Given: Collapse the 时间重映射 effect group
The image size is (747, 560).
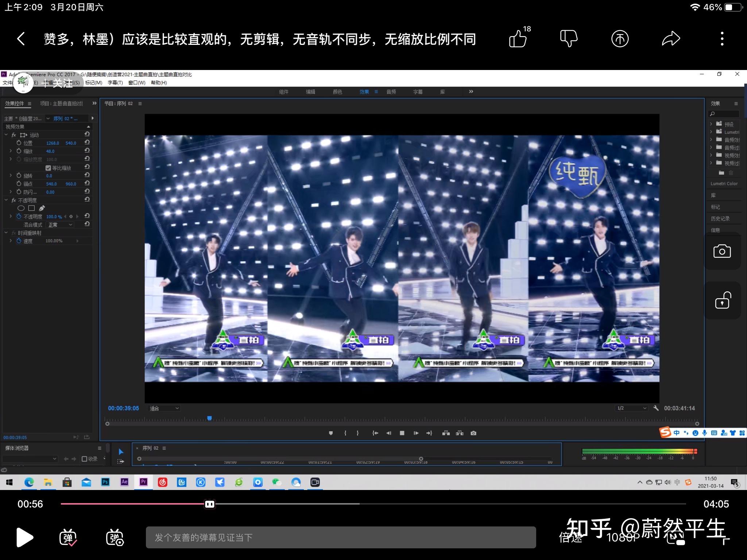Looking at the screenshot, I should coord(6,233).
